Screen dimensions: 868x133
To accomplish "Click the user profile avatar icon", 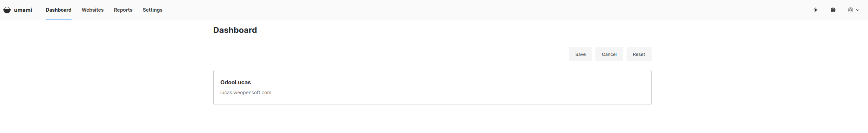I will [x=851, y=10].
